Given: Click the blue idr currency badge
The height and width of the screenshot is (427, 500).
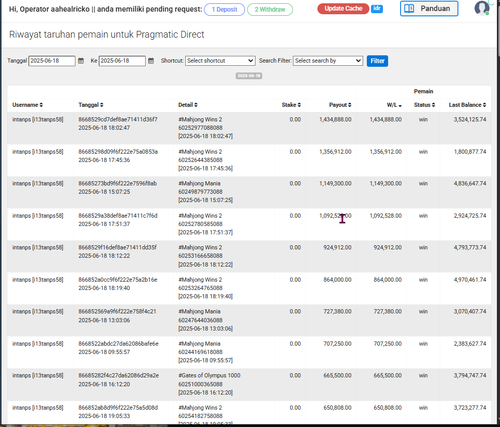Looking at the screenshot, I should tap(377, 8).
